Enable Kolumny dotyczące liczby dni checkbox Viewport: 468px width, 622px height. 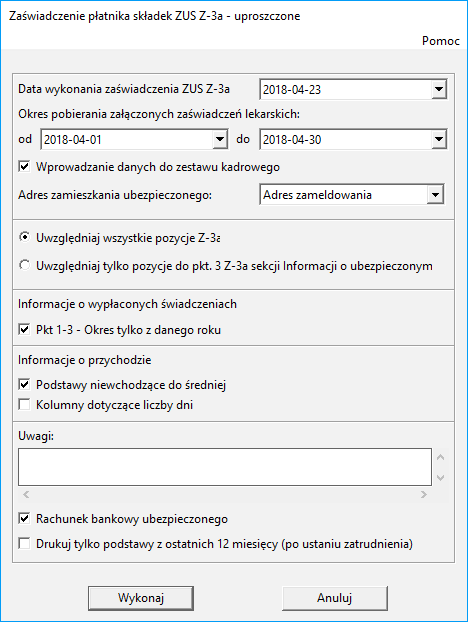click(x=24, y=405)
